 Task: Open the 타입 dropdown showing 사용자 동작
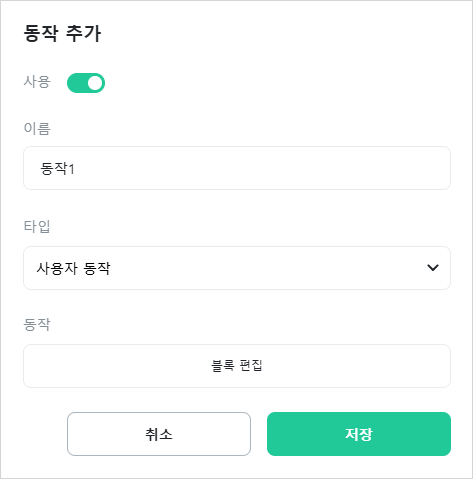pos(237,268)
